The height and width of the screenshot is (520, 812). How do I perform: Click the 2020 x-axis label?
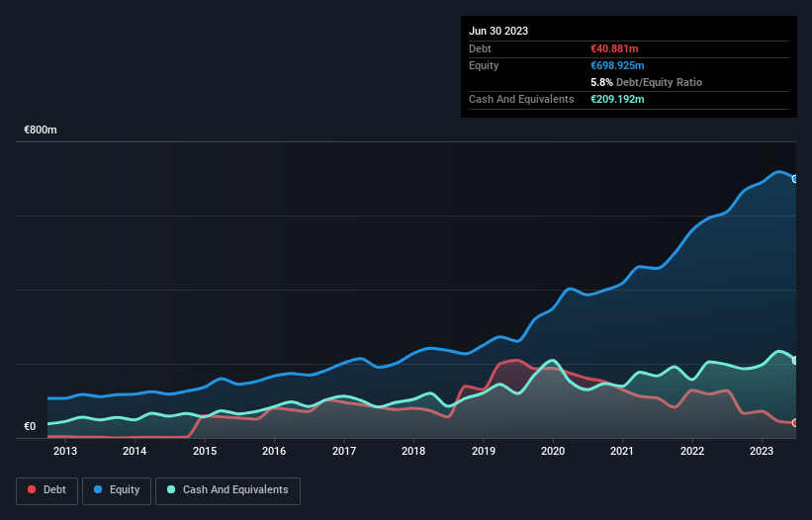[x=553, y=451]
